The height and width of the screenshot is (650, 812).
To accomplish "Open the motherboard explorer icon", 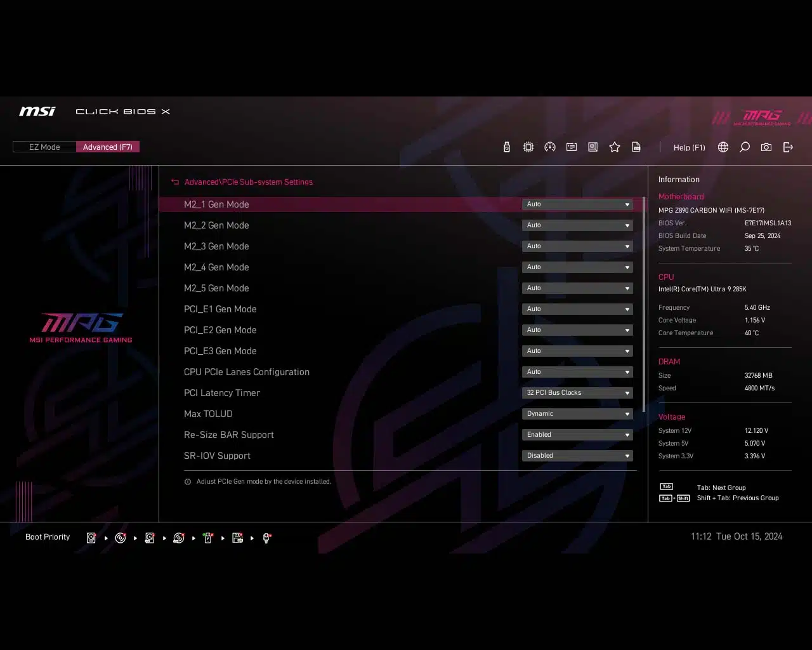I will pos(593,147).
